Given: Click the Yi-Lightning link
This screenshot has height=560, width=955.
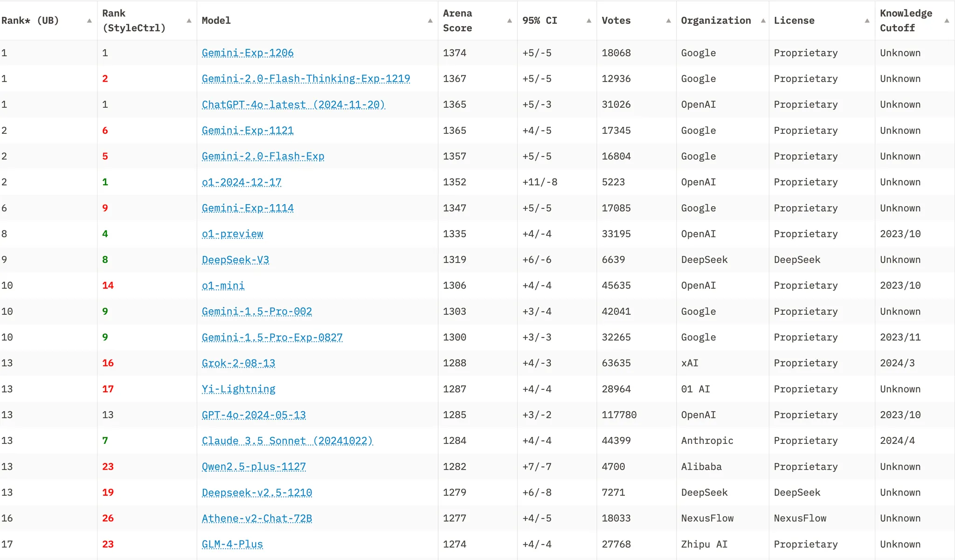Looking at the screenshot, I should (x=238, y=389).
